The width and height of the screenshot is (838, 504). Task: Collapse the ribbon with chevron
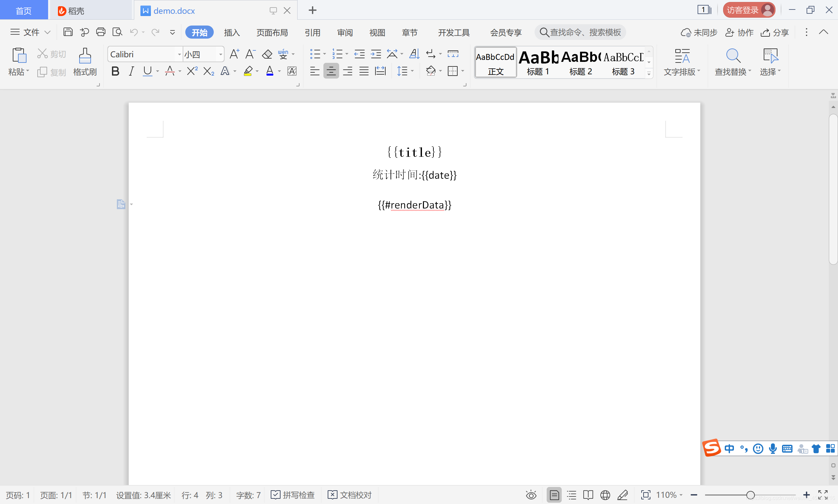pyautogui.click(x=823, y=32)
